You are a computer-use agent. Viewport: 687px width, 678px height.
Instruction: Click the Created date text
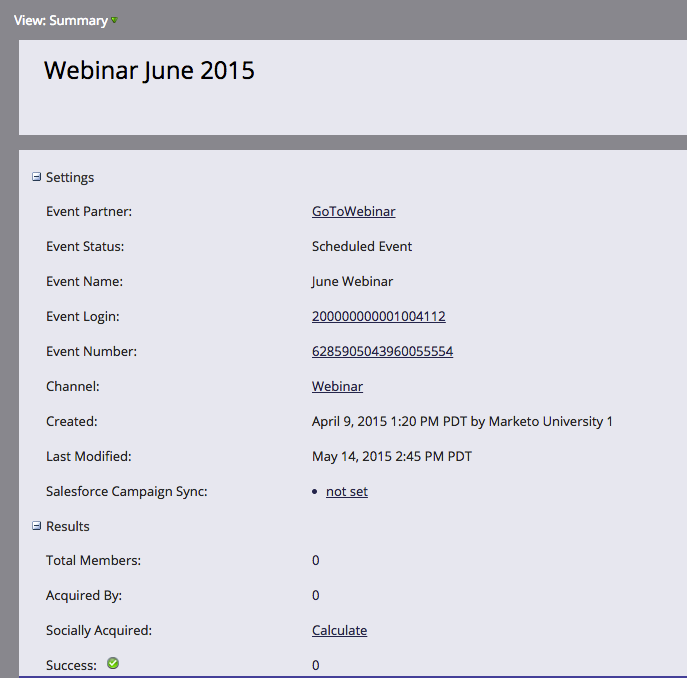pos(462,421)
